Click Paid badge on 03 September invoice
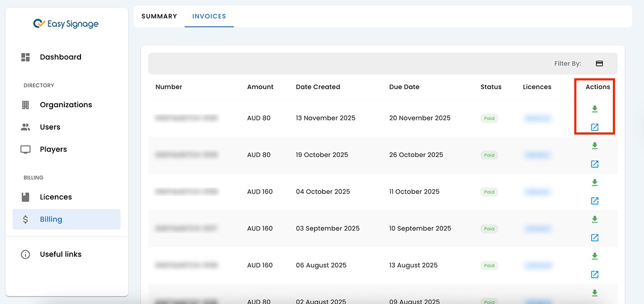 (489, 228)
